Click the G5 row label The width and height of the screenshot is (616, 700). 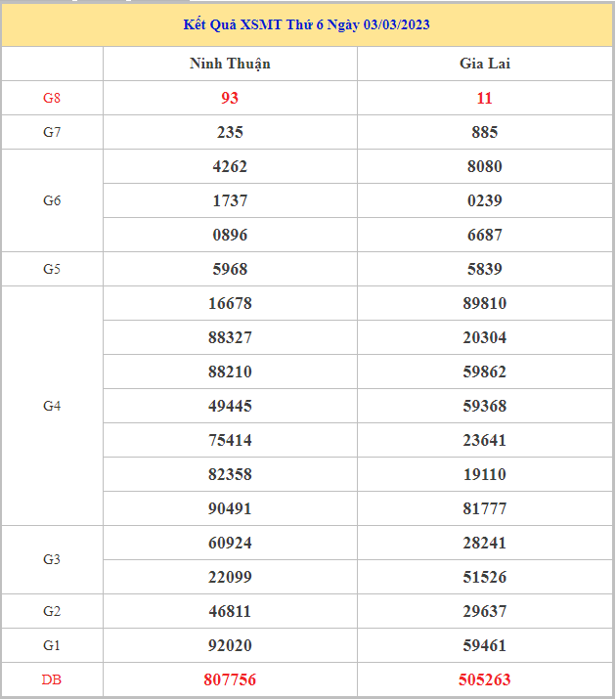pos(52,269)
